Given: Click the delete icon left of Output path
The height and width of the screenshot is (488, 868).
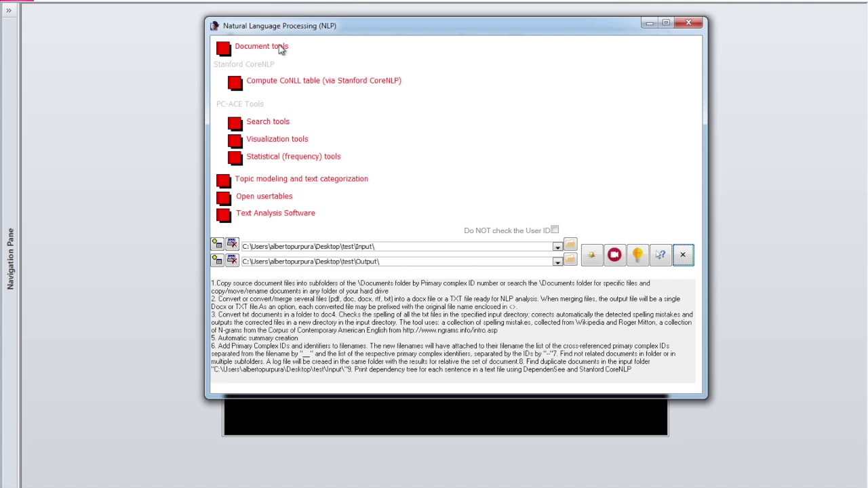Looking at the screenshot, I should click(x=232, y=260).
